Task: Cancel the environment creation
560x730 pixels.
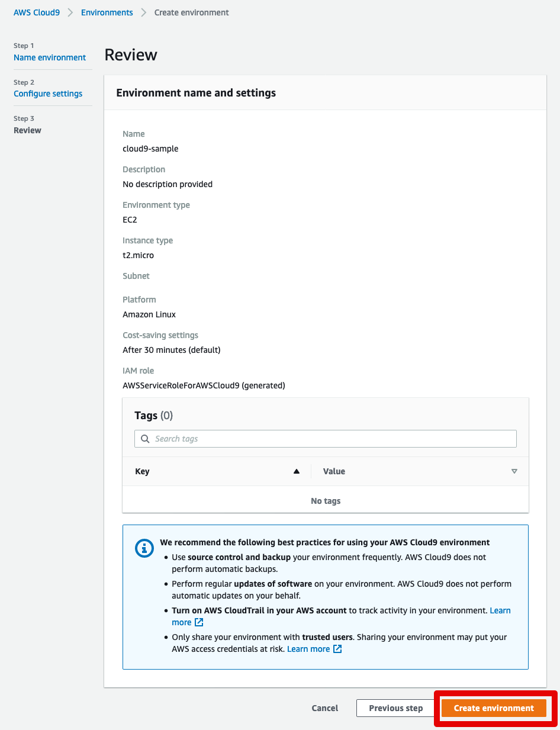Action: click(324, 708)
